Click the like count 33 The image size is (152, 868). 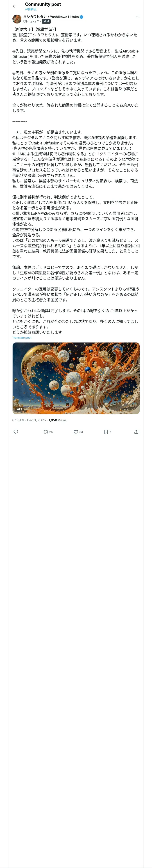click(x=81, y=432)
